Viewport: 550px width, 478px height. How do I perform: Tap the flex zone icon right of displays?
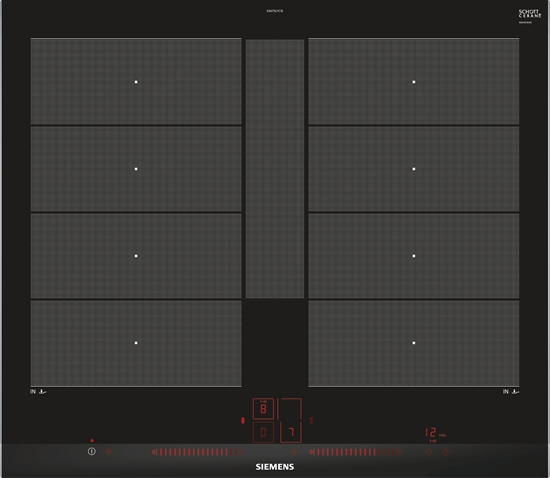coord(311,420)
